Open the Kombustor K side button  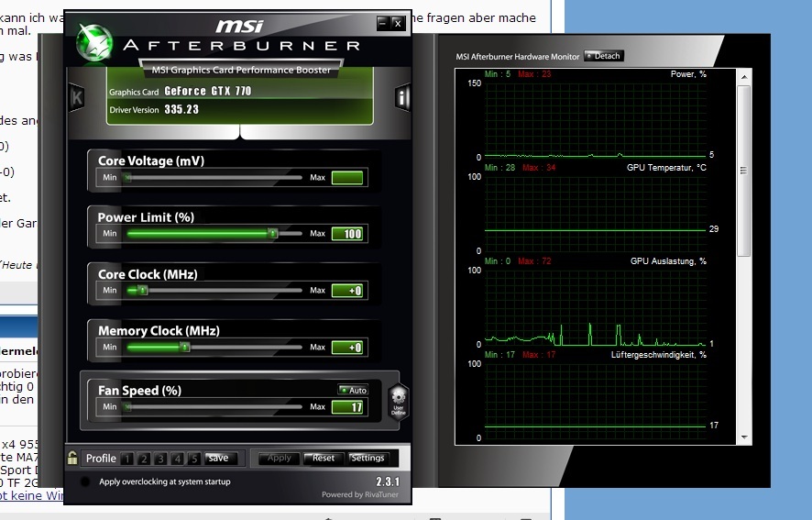(x=77, y=97)
